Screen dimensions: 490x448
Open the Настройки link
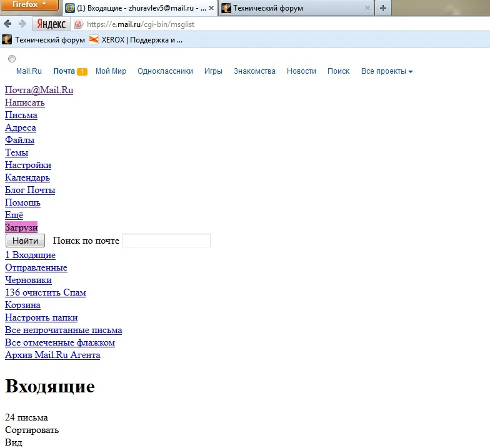(28, 165)
